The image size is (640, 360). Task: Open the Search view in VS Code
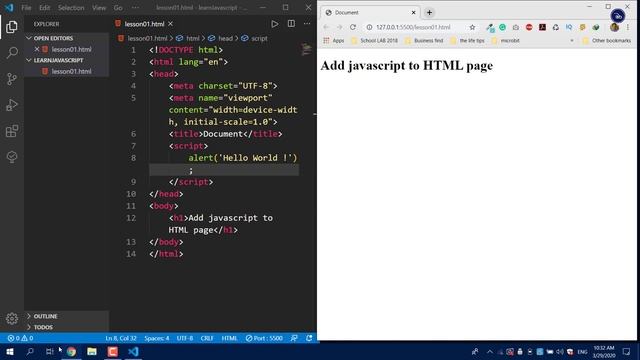tap(12, 53)
